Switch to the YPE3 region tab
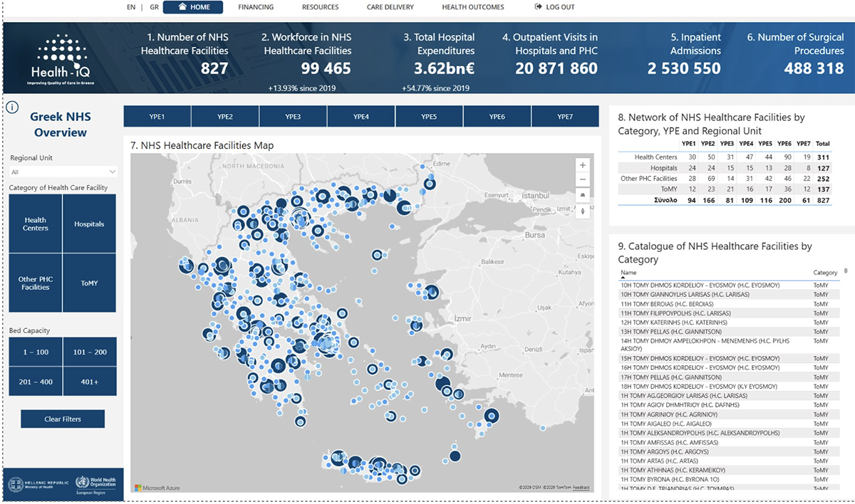The width and height of the screenshot is (855, 504). click(293, 117)
